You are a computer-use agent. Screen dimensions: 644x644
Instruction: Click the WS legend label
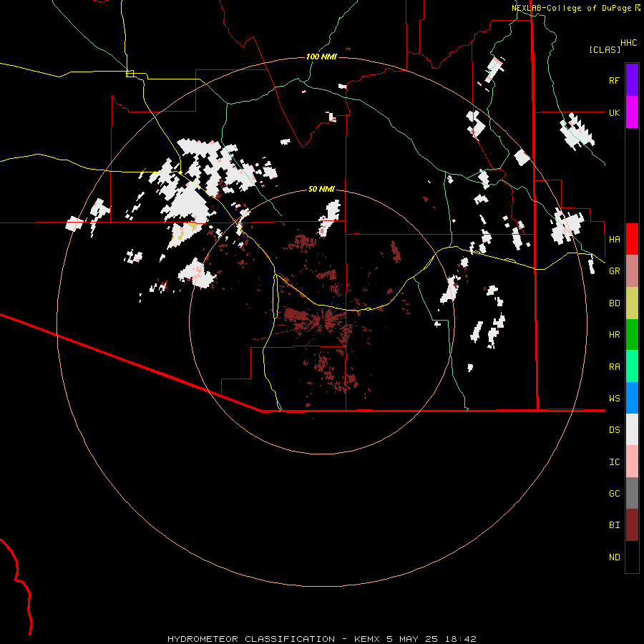(615, 399)
